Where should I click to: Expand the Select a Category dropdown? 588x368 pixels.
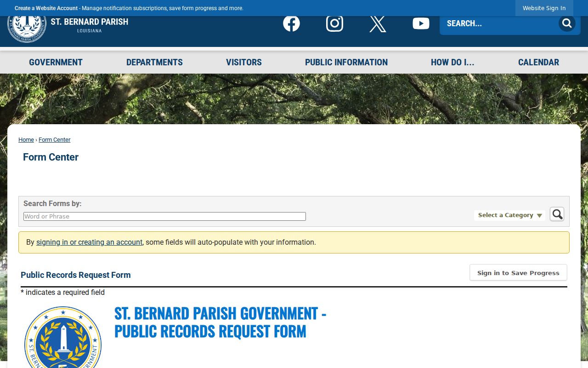[x=509, y=215]
